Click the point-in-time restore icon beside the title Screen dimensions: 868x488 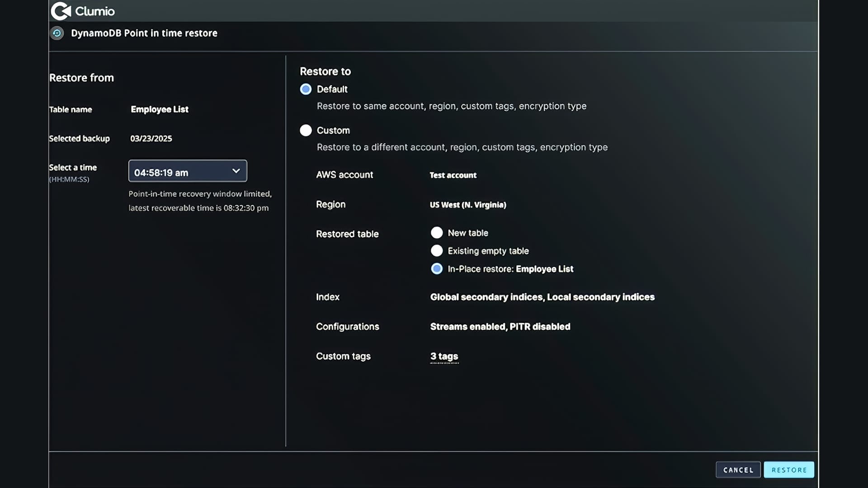tap(57, 33)
